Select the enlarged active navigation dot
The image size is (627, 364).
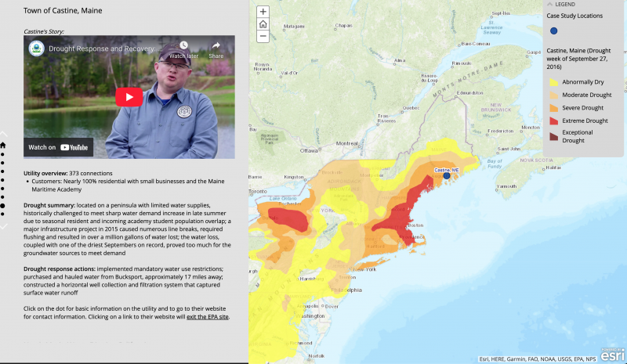point(3,207)
